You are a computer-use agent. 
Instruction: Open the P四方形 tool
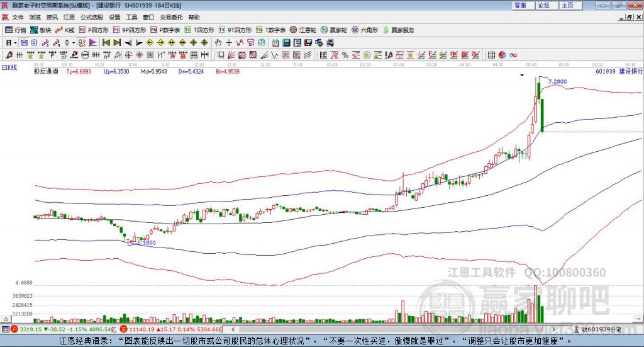click(94, 30)
